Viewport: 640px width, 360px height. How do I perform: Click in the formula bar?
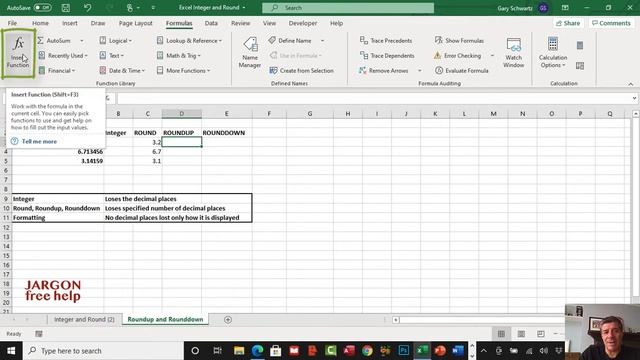pyautogui.click(x=373, y=98)
